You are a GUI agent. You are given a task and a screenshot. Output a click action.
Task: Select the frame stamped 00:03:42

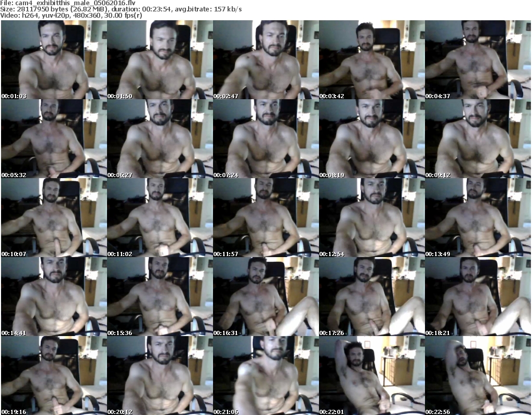371,60
